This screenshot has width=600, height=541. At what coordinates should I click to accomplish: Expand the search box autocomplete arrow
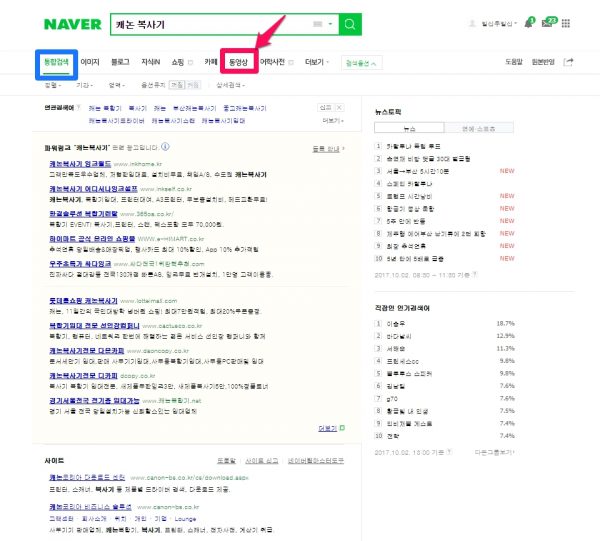point(330,24)
